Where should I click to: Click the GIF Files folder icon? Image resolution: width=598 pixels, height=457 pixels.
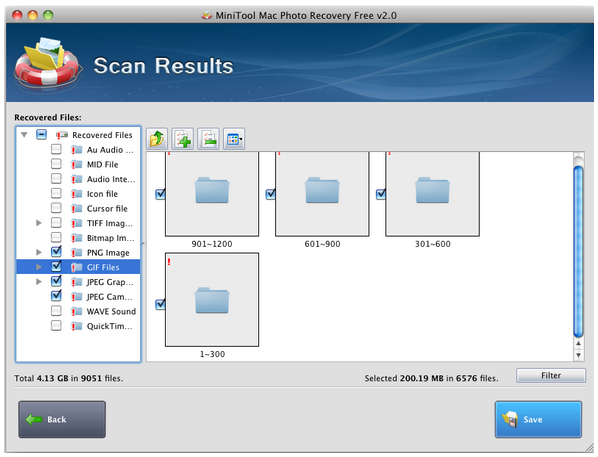tap(77, 267)
